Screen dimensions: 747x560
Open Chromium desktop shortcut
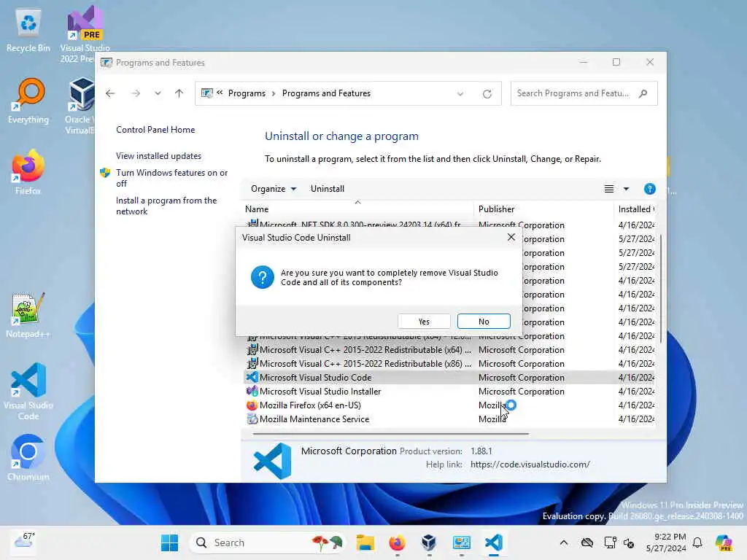point(28,458)
